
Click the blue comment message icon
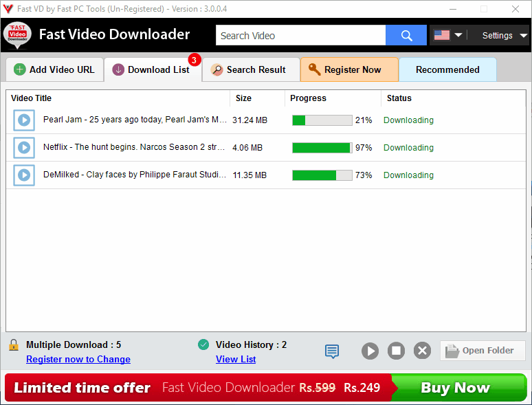[x=332, y=351]
